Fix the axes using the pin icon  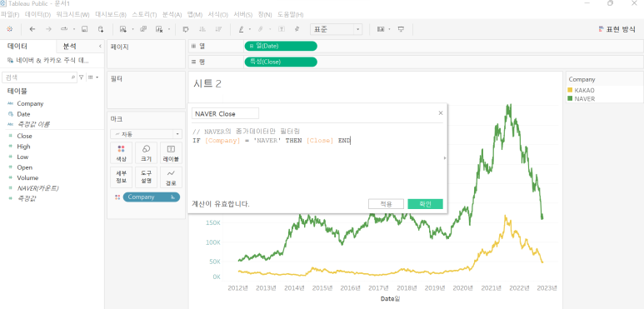[x=297, y=29]
